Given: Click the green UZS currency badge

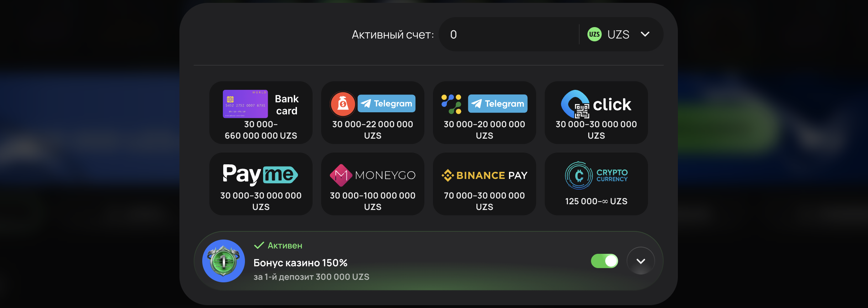Looking at the screenshot, I should point(594,35).
